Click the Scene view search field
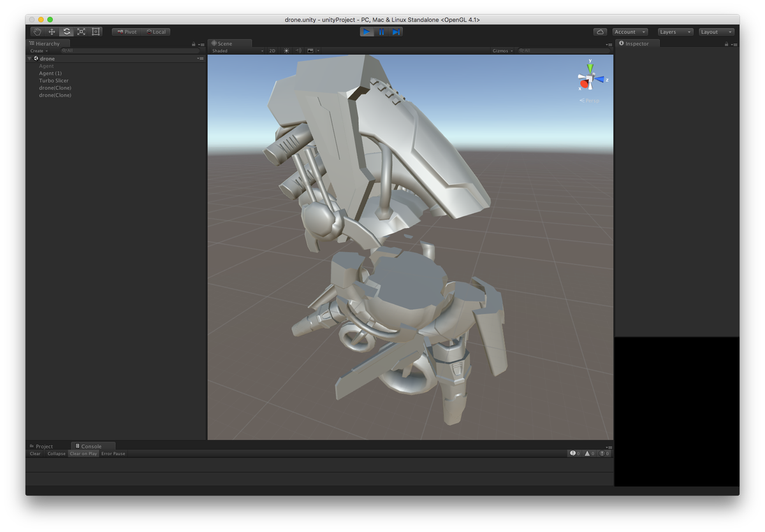The height and width of the screenshot is (532, 765). (x=563, y=51)
